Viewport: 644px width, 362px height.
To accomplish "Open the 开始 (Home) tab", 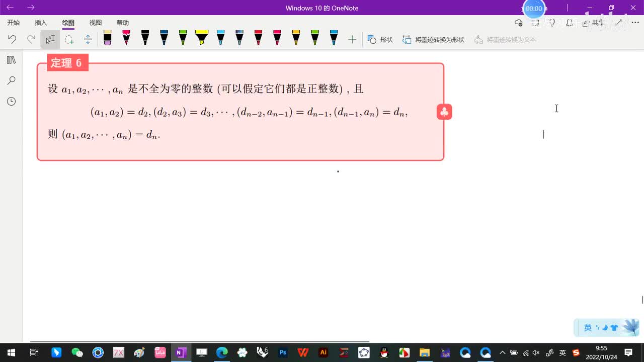I will [14, 23].
